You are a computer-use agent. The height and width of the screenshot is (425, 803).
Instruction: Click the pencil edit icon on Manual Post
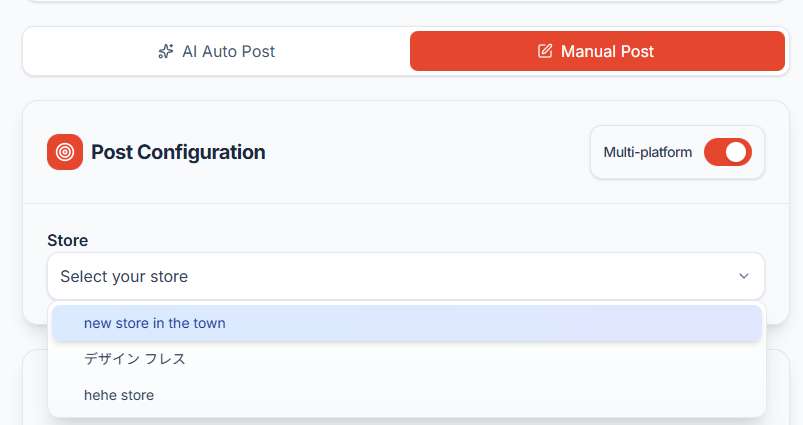(545, 51)
